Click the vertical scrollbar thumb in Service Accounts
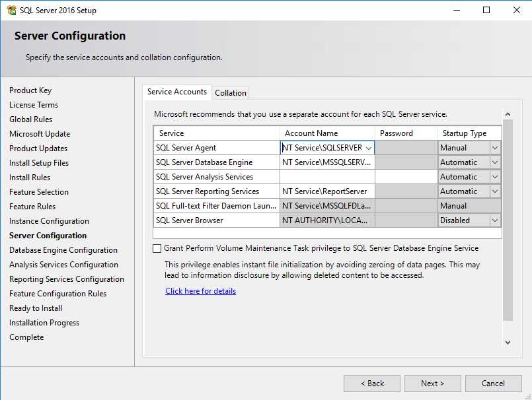Viewport: 532px width, 400px height. point(508,220)
